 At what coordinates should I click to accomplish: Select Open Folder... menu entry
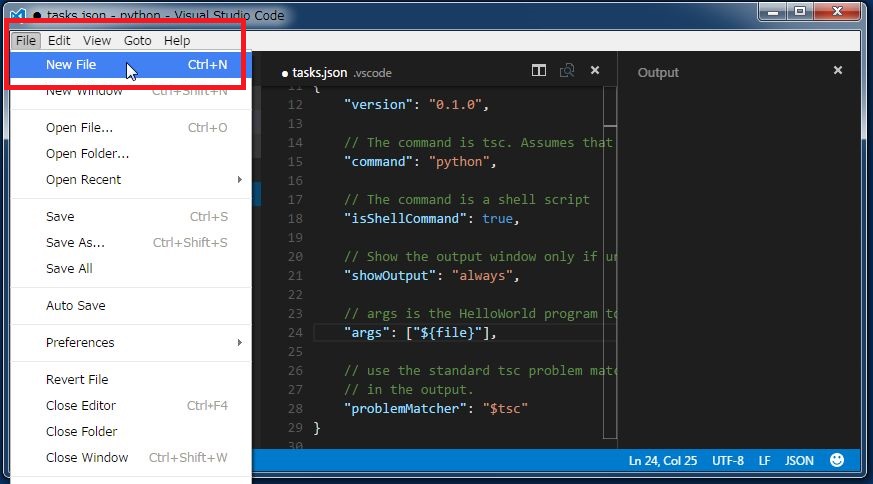tap(131, 154)
